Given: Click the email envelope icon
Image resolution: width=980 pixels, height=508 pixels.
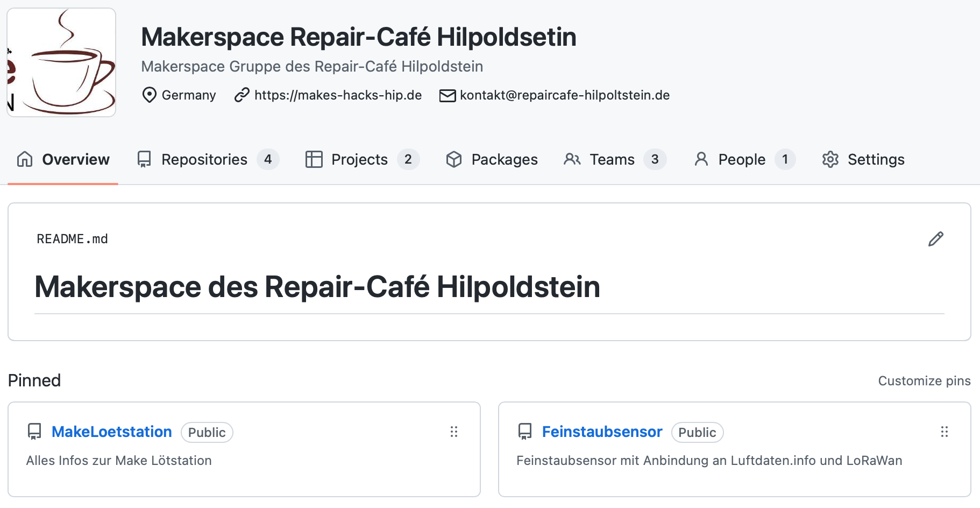Looking at the screenshot, I should pos(448,95).
